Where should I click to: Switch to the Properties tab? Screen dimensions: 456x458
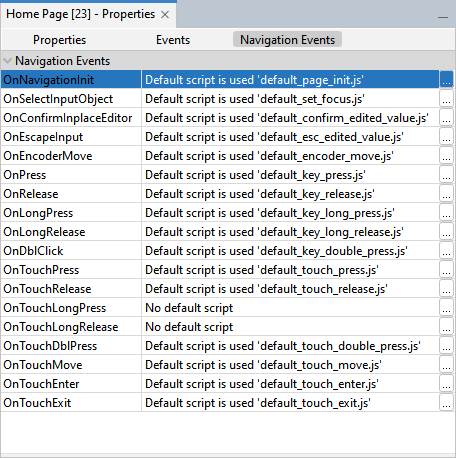coord(59,40)
